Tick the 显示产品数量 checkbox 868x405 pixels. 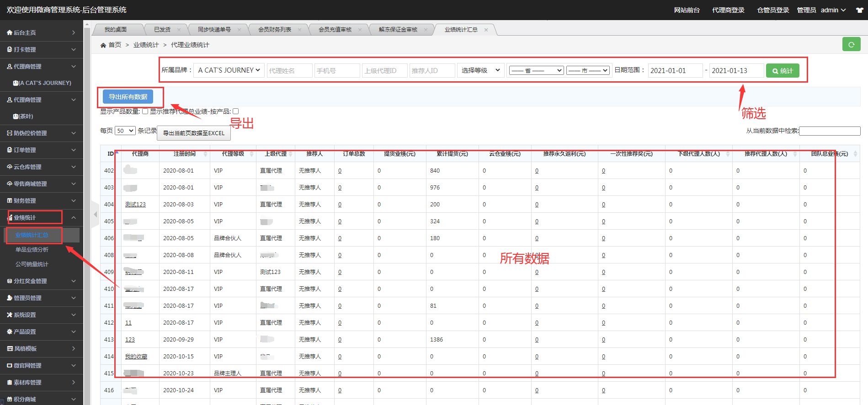coord(145,111)
